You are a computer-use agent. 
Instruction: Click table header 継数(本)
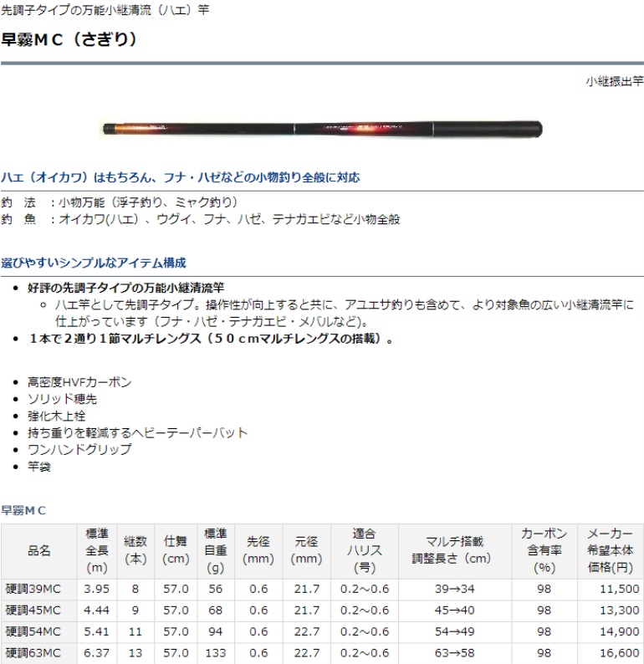[135, 550]
